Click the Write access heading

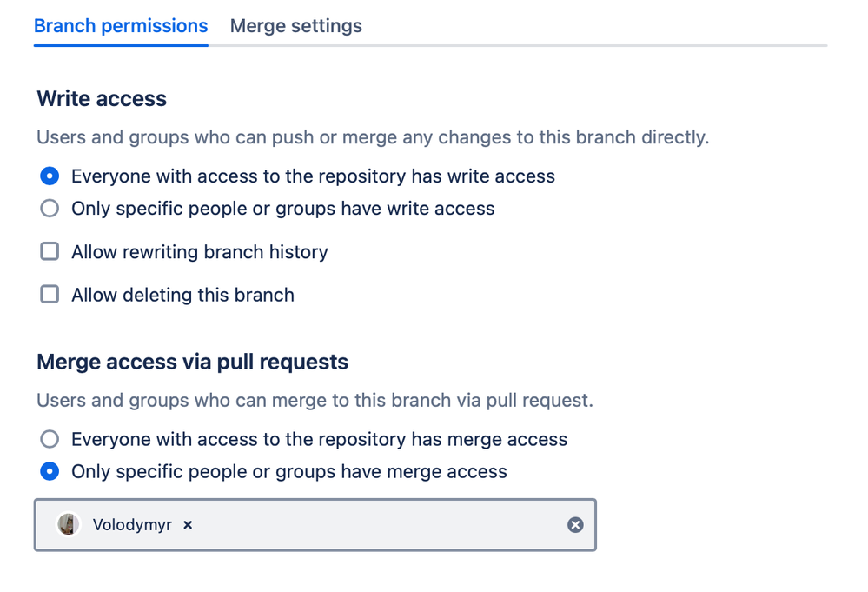pyautogui.click(x=102, y=99)
